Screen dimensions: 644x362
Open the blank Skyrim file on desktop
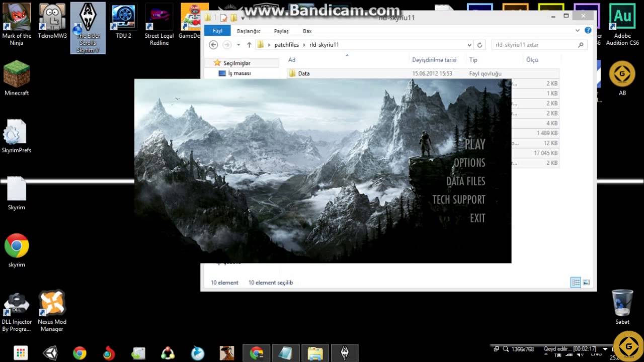tap(17, 193)
